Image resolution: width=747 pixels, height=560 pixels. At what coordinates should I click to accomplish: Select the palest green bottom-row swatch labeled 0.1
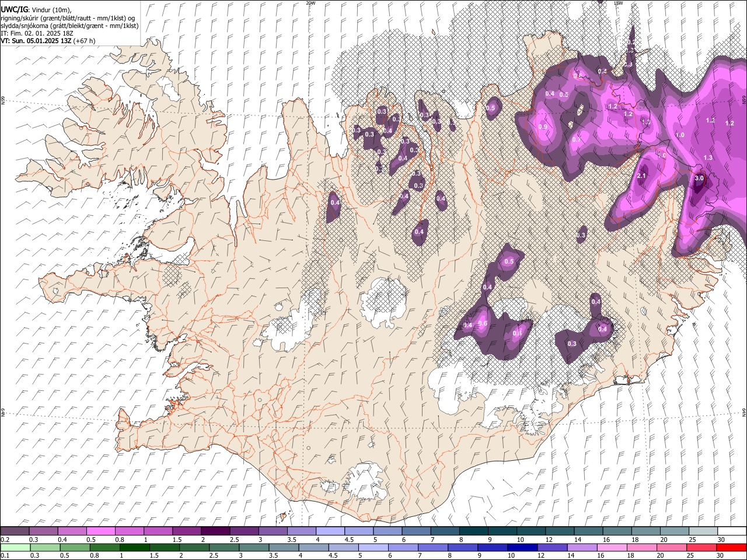15,548
